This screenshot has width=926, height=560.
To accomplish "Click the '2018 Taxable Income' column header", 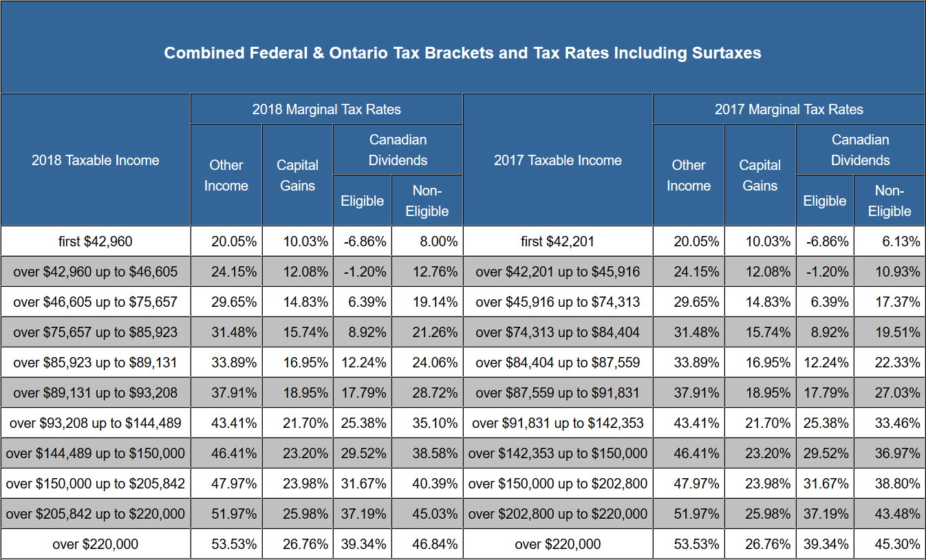I will click(x=95, y=160).
